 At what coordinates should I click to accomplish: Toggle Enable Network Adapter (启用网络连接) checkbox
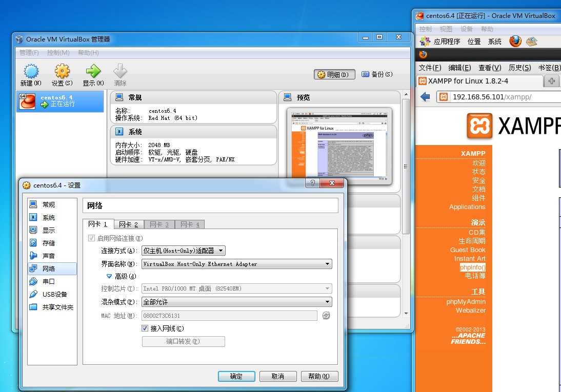point(91,238)
